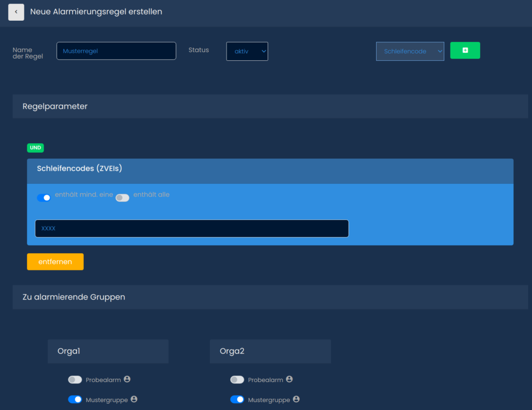Click the green plus add-parameter button
Image resolution: width=532 pixels, height=410 pixels.
[x=465, y=50]
